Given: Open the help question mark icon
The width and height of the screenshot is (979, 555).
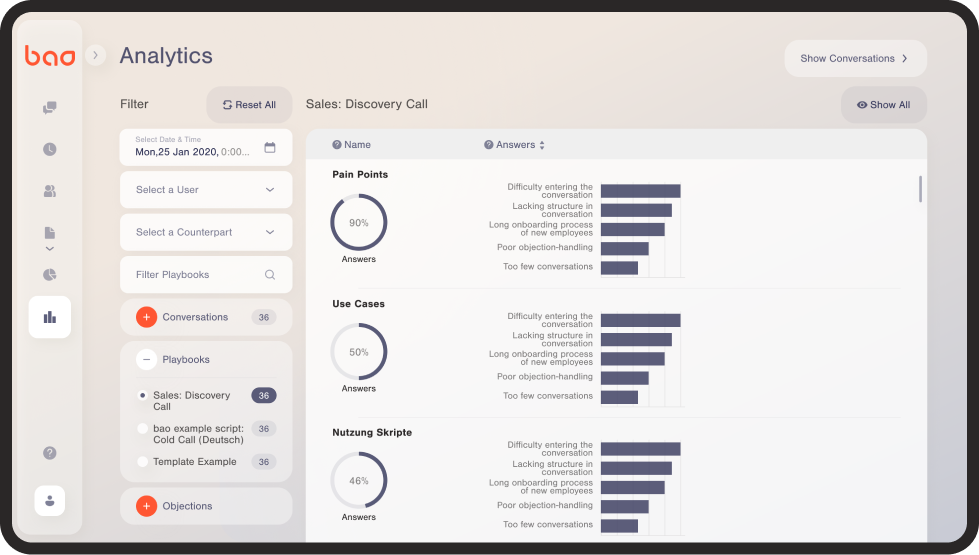Looking at the screenshot, I should click(49, 453).
